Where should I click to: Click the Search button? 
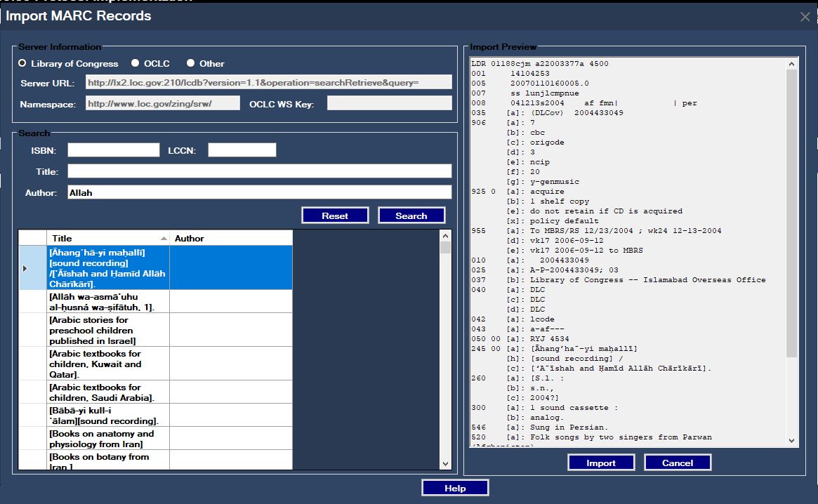(411, 215)
